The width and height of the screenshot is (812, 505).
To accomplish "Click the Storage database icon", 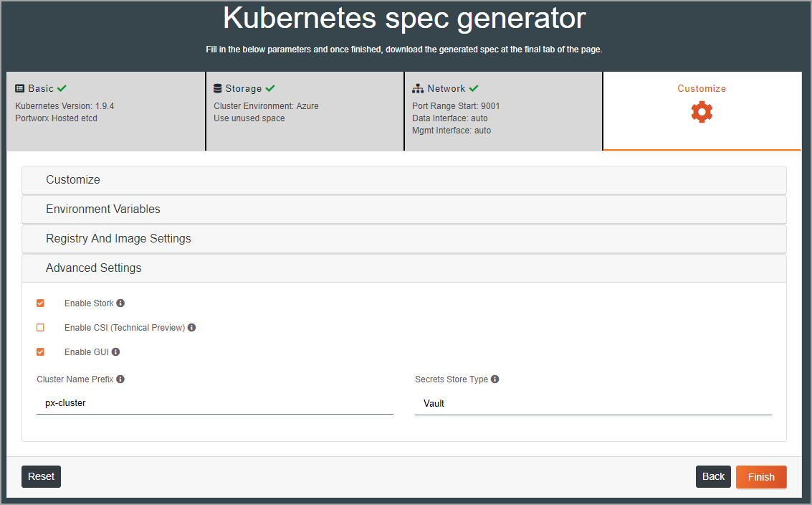I will 217,88.
